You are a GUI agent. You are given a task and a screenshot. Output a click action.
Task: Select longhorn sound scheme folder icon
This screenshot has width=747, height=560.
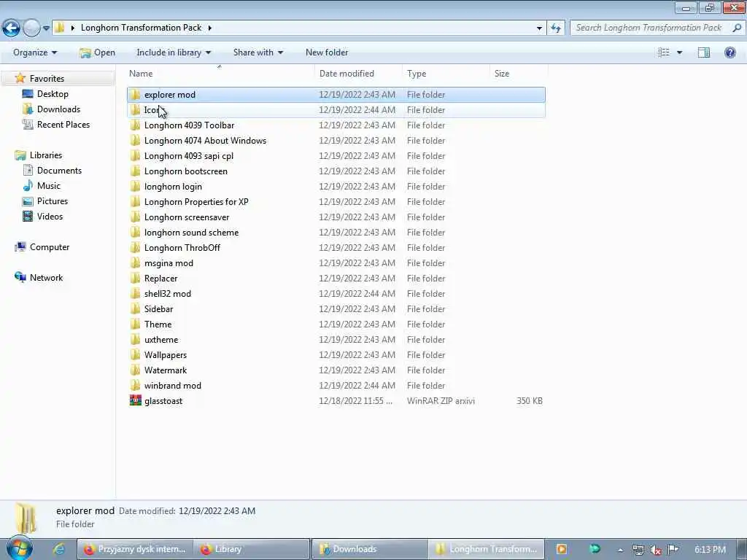pyautogui.click(x=135, y=233)
